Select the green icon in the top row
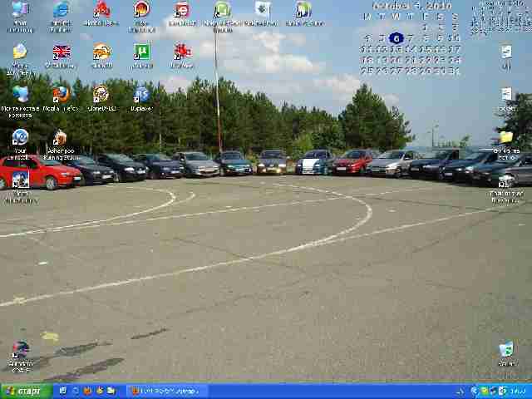Image resolution: width=532 pixels, height=399 pixels. [x=222, y=11]
